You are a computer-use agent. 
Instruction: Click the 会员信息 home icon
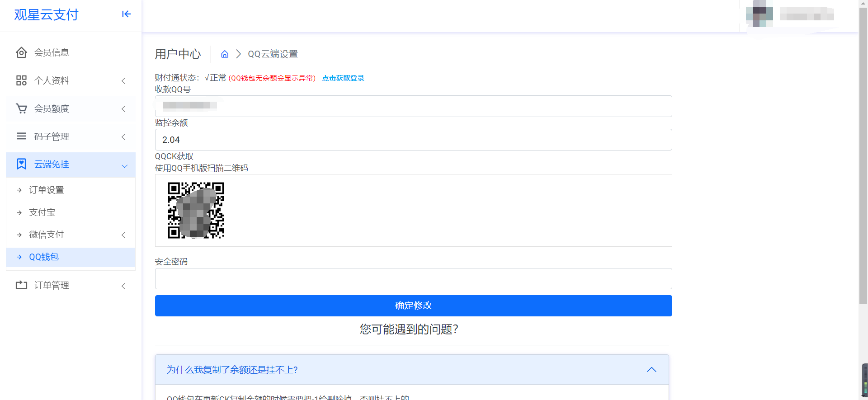click(21, 52)
